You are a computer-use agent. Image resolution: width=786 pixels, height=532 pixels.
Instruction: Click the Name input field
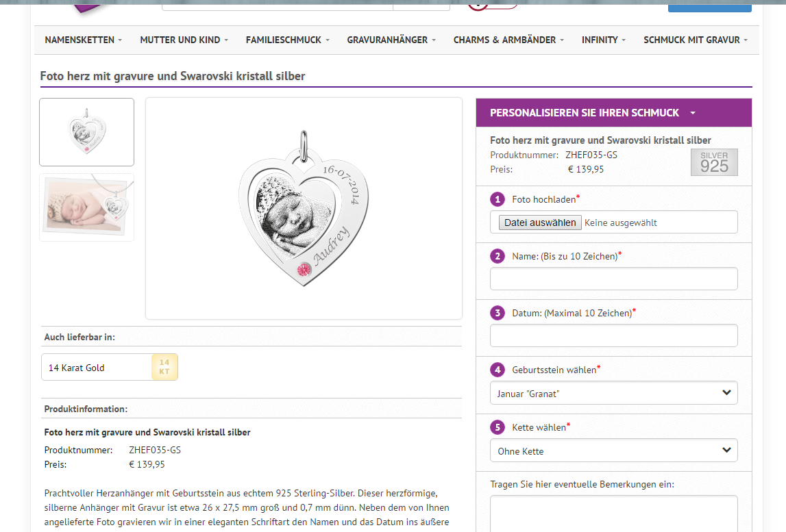(x=613, y=279)
